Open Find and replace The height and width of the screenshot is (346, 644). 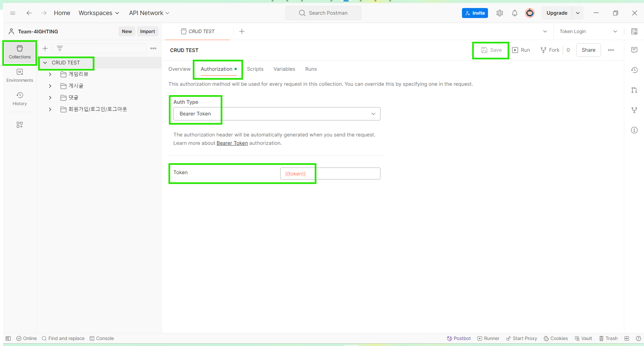[x=63, y=338]
